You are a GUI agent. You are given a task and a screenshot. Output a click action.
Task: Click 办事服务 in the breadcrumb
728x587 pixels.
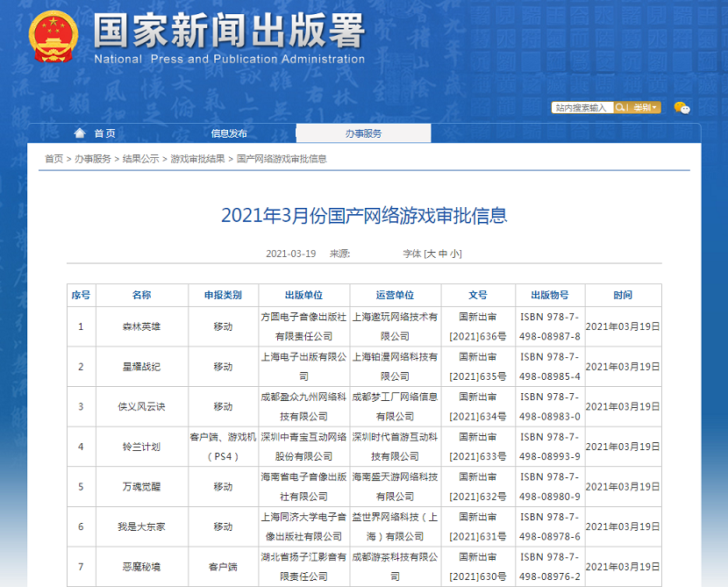92,159
